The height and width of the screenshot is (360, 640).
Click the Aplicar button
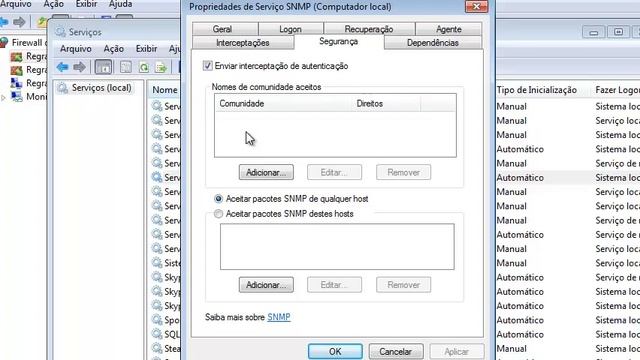[x=456, y=351]
